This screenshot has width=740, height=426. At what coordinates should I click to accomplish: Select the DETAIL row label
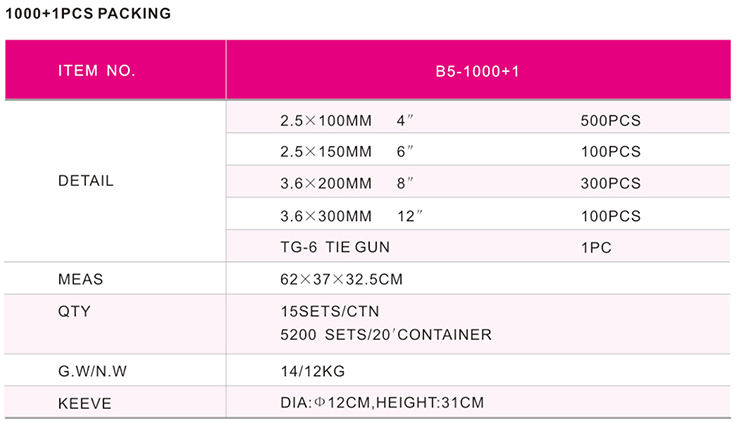pyautogui.click(x=86, y=181)
